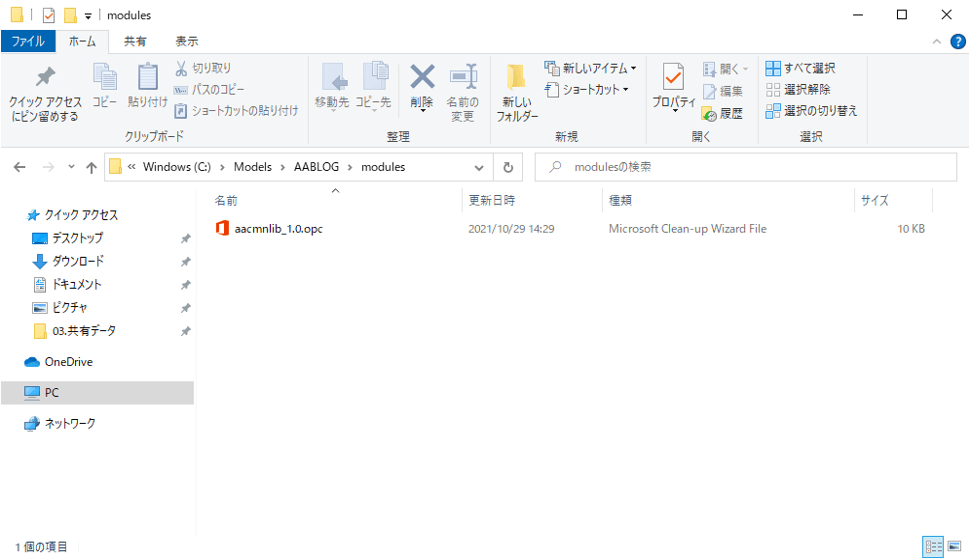Expand hidden breadcrumb path chevrons
Screen dimensions: 970x559
click(x=131, y=167)
